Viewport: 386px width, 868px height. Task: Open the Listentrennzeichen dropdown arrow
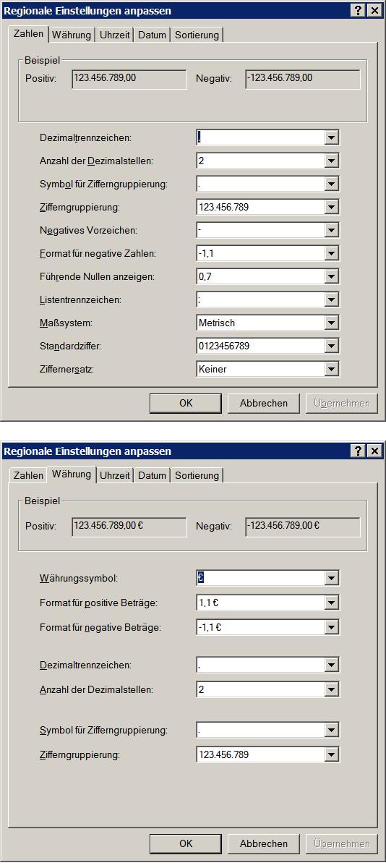click(331, 299)
